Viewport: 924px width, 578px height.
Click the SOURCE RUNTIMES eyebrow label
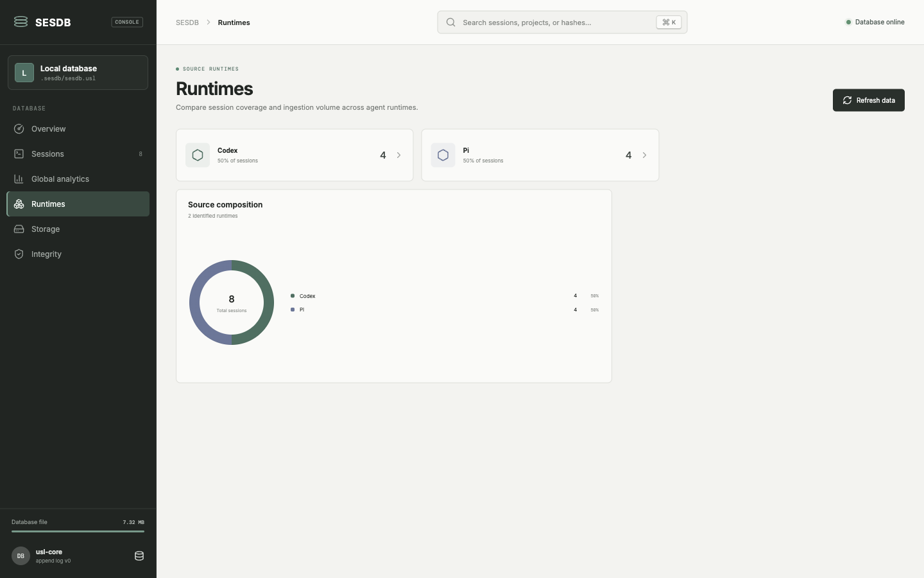(210, 69)
